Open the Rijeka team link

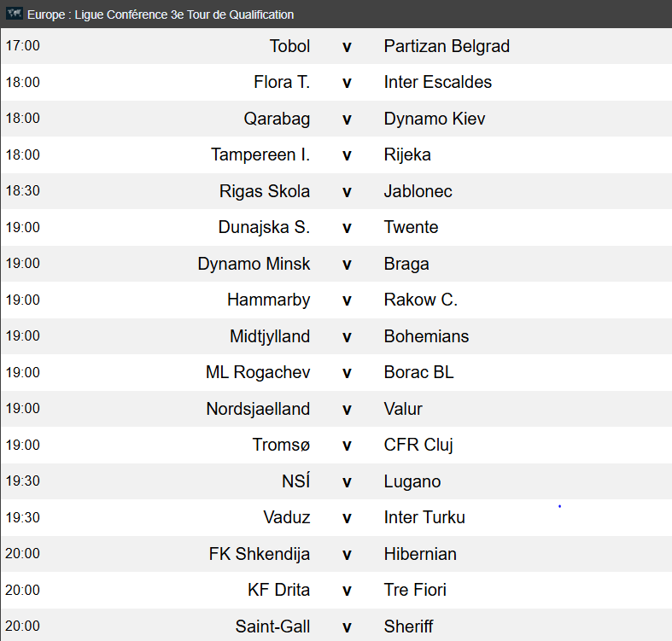click(x=407, y=154)
